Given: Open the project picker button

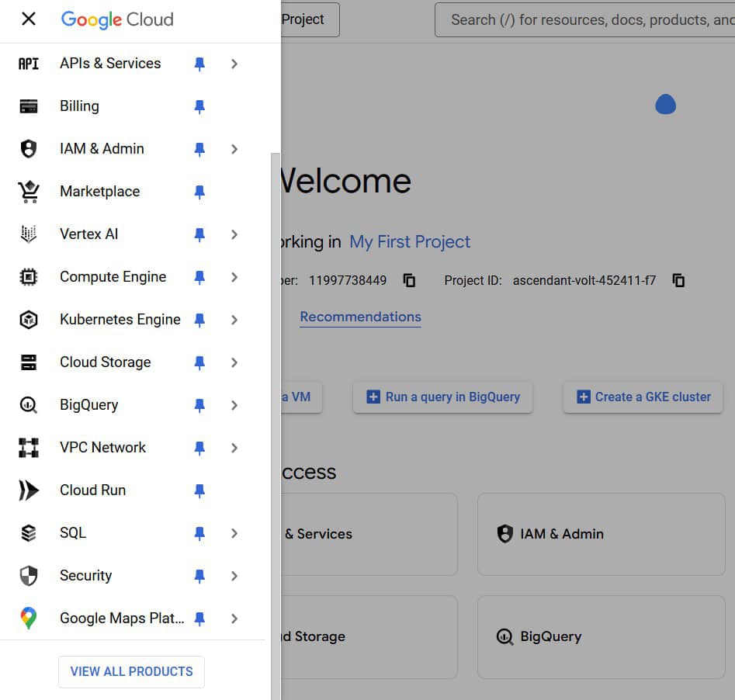Looking at the screenshot, I should coord(310,19).
